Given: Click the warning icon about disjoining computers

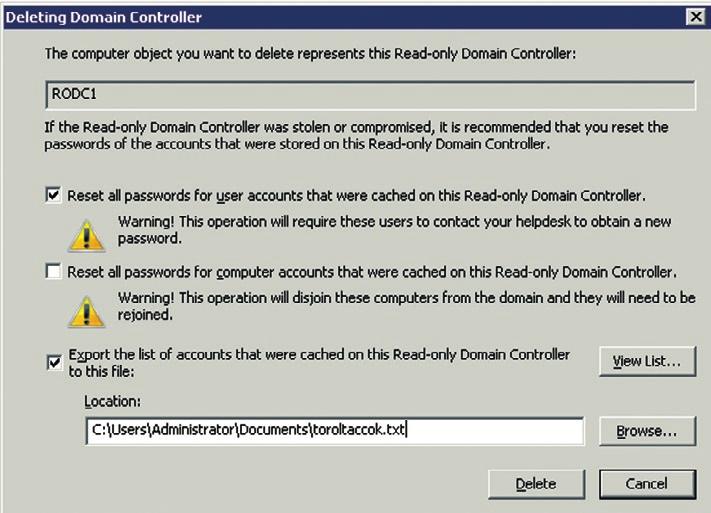Looking at the screenshot, I should [x=87, y=312].
